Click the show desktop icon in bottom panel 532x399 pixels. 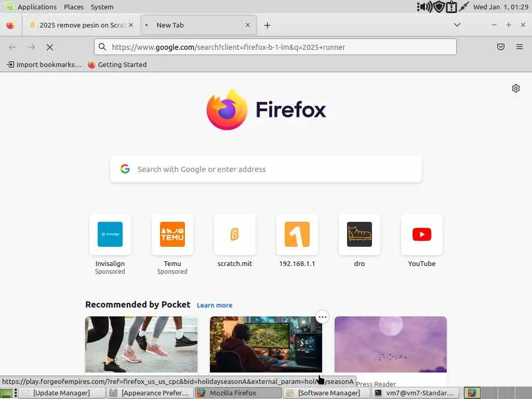[x=6, y=393]
